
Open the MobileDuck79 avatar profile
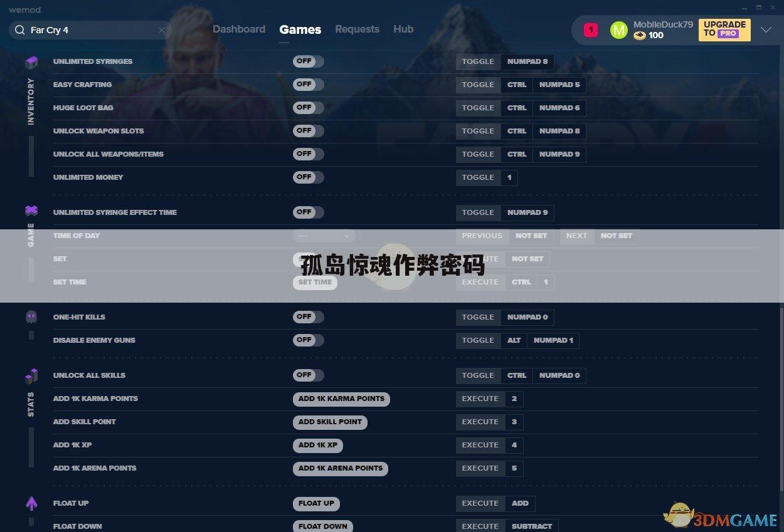pos(618,30)
